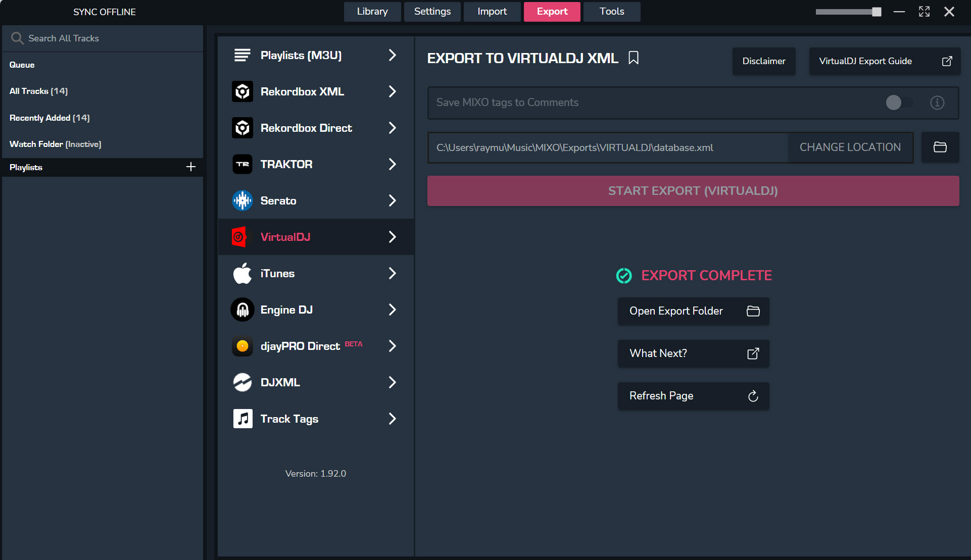Click the Engine DJ logo icon
The image size is (971, 560).
242,310
